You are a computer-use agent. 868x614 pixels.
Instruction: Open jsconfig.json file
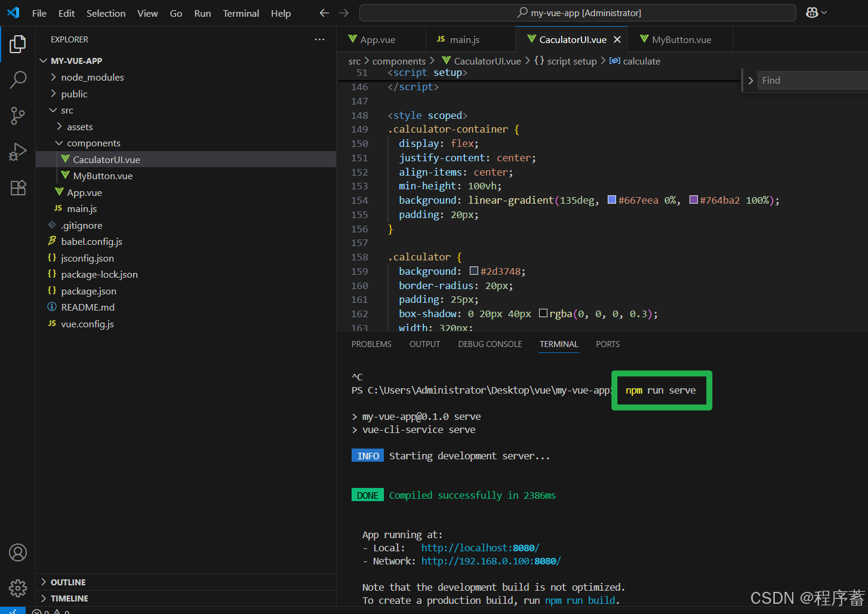[186, 258]
